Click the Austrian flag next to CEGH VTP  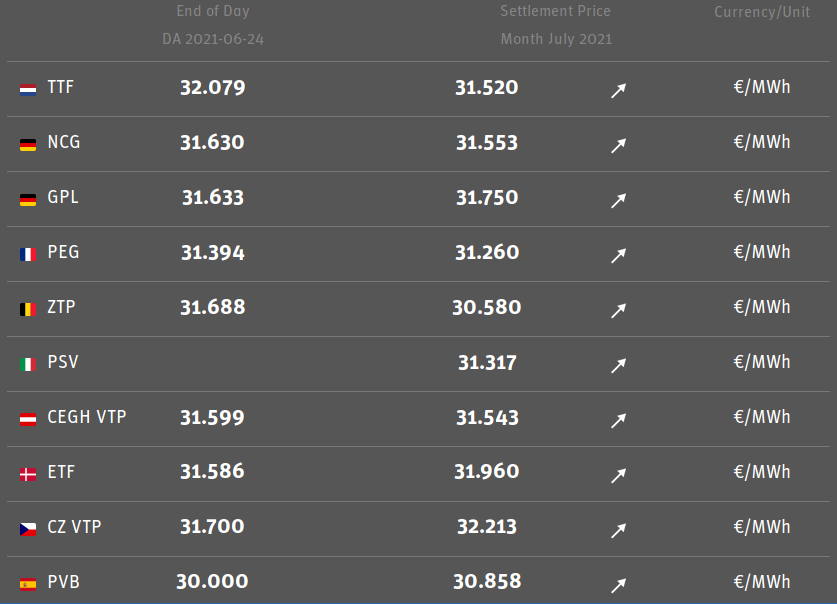coord(28,419)
